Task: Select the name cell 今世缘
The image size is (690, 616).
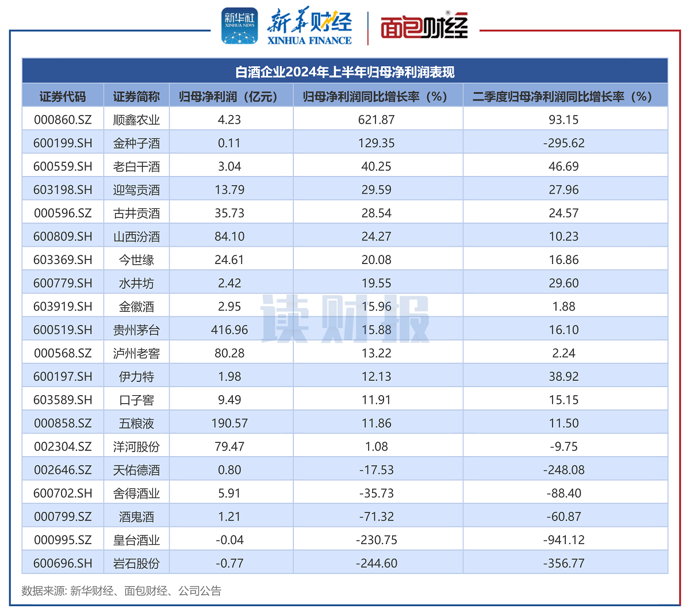Action: (x=136, y=260)
